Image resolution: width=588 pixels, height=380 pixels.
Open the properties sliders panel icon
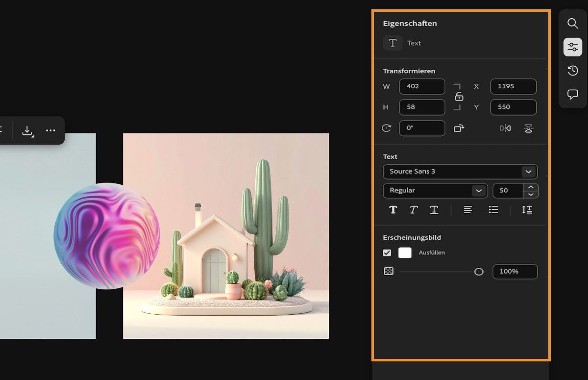click(573, 47)
